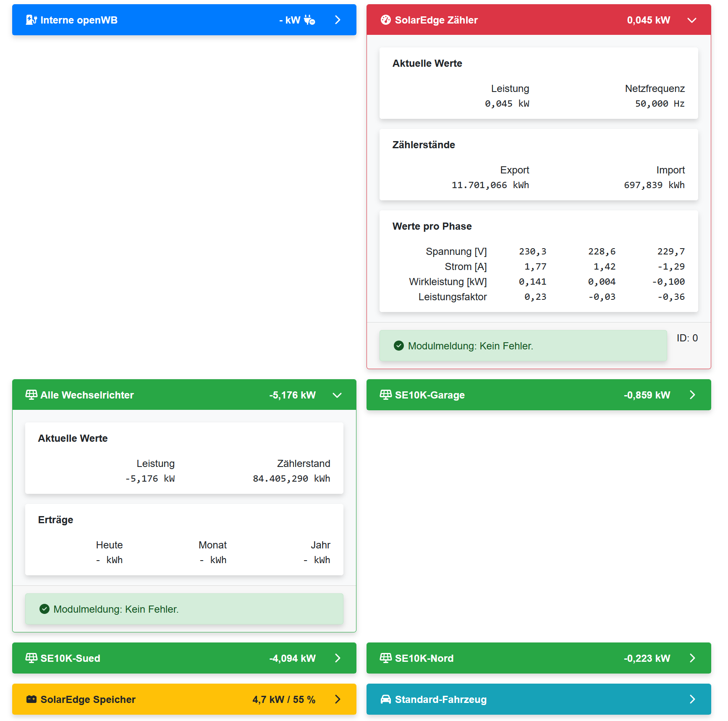This screenshot has height=721, width=728.
Task: Click the Alle Wechselrichter header title
Action: (87, 395)
